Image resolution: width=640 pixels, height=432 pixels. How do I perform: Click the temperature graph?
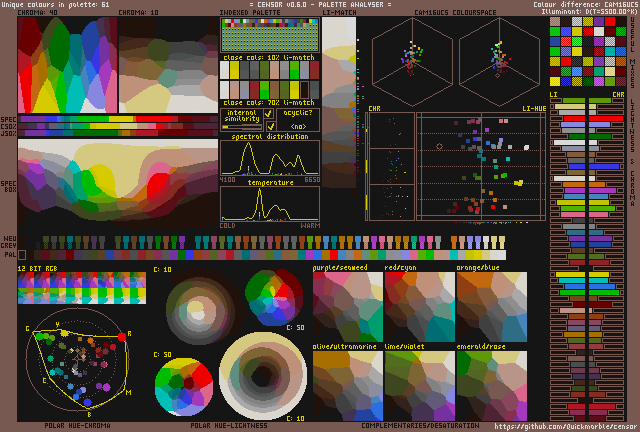[270, 204]
